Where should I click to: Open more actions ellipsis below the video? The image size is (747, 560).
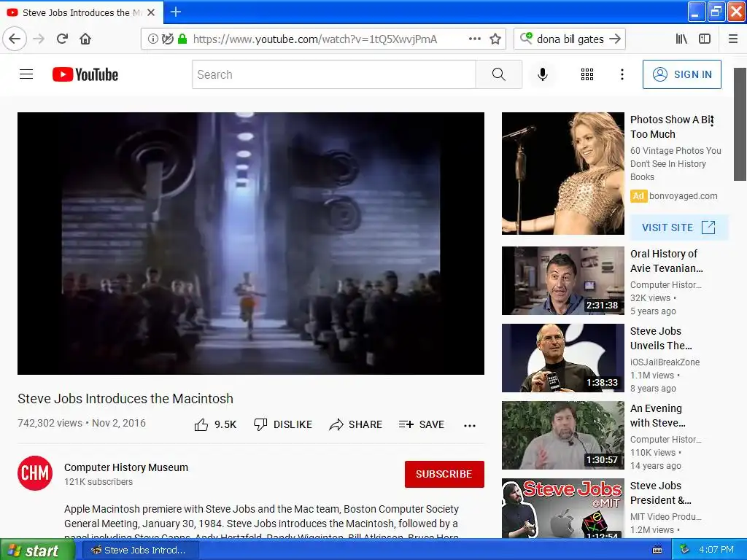470,425
